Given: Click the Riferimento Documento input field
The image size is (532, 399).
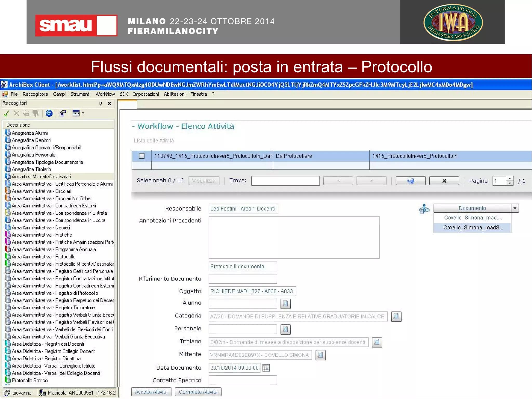Looking at the screenshot, I should tap(243, 279).
